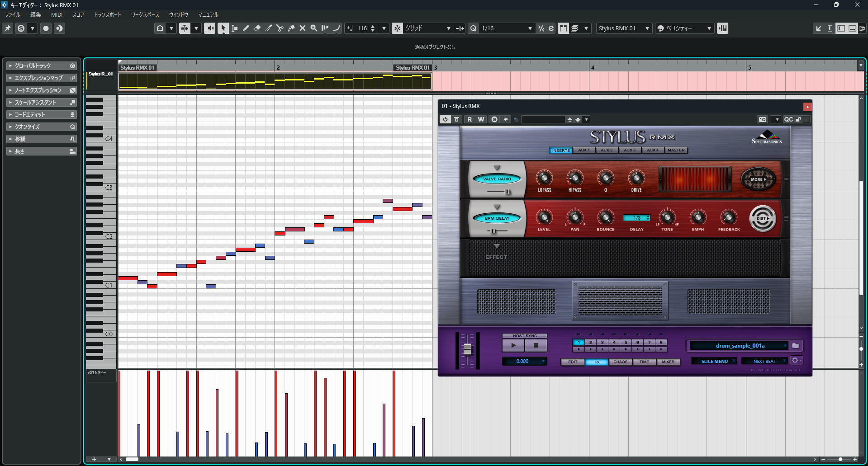
Task: Toggle plugin power button in Stylus window
Action: (x=445, y=119)
